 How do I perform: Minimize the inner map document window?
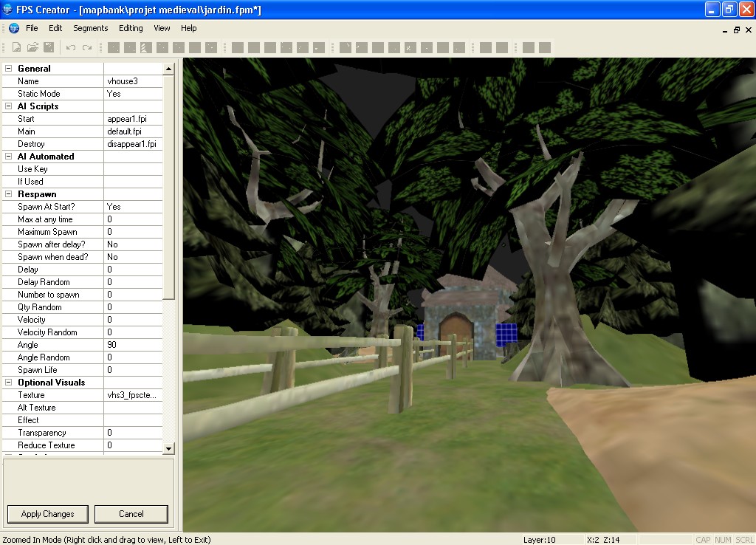click(x=725, y=30)
